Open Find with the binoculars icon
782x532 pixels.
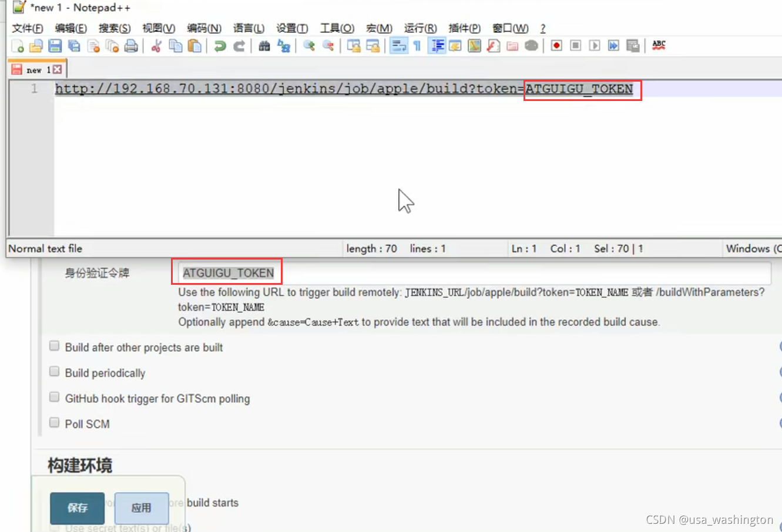point(264,46)
